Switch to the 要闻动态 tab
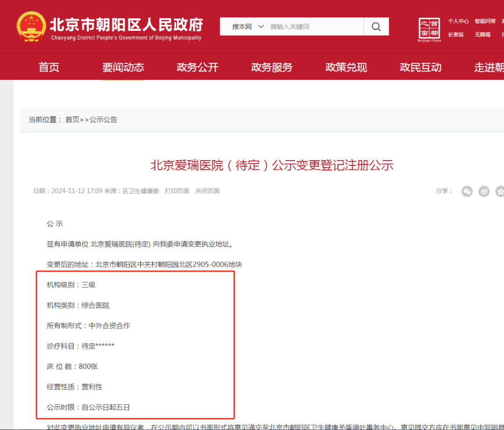The height and width of the screenshot is (430, 504). [123, 67]
